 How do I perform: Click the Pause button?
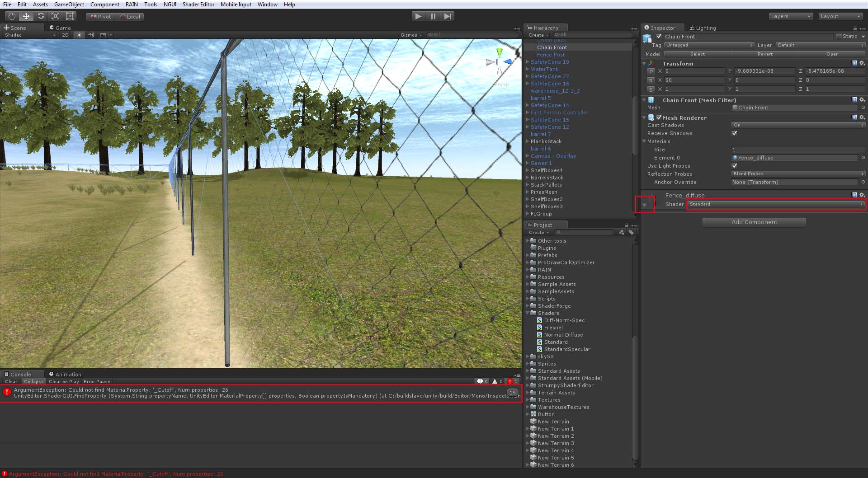click(x=433, y=16)
